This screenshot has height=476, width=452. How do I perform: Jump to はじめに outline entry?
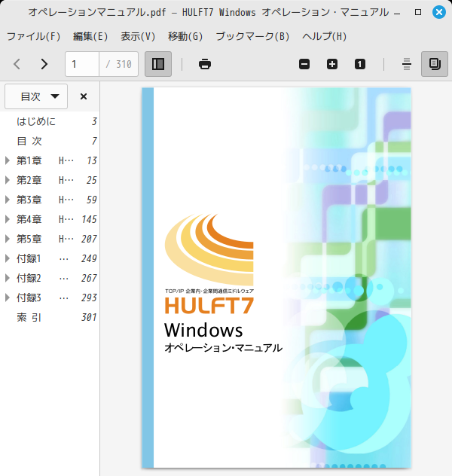(36, 121)
